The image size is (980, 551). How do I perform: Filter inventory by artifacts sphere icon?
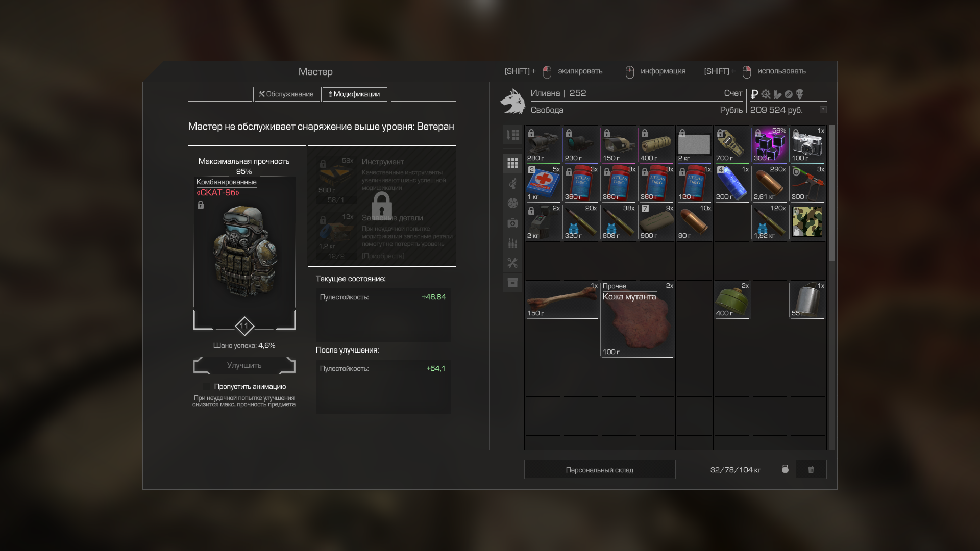(x=512, y=203)
